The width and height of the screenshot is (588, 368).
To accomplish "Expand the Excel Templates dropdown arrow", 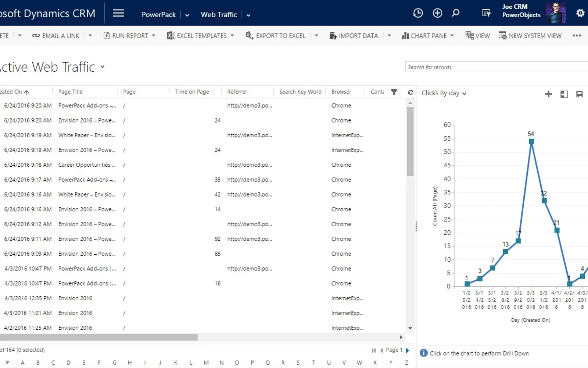I will coord(232,36).
